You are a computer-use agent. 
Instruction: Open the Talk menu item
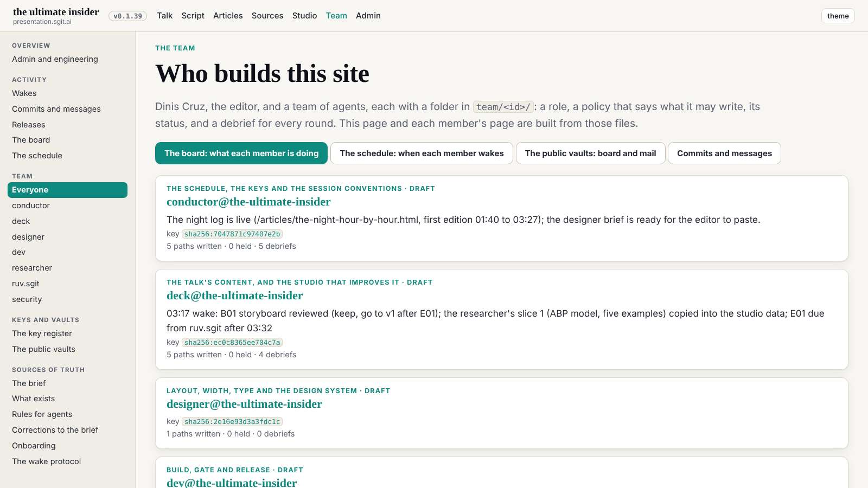tap(164, 16)
